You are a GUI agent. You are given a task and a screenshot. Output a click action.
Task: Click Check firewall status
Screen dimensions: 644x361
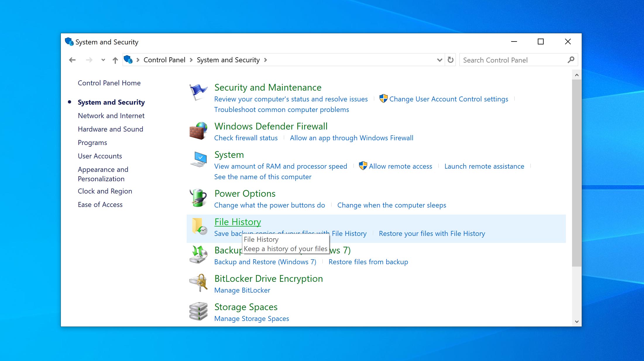[x=246, y=138]
